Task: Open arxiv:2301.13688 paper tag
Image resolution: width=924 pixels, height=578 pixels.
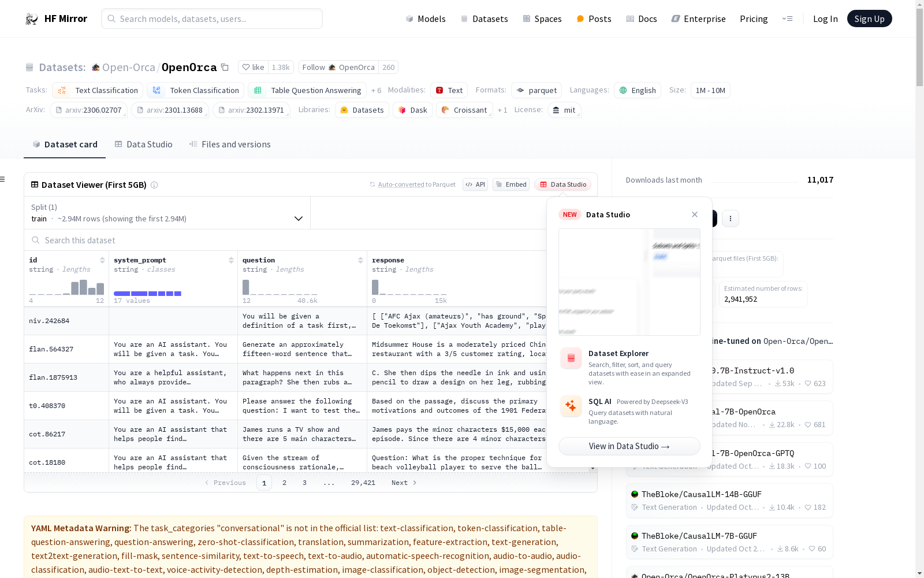Action: tap(170, 110)
